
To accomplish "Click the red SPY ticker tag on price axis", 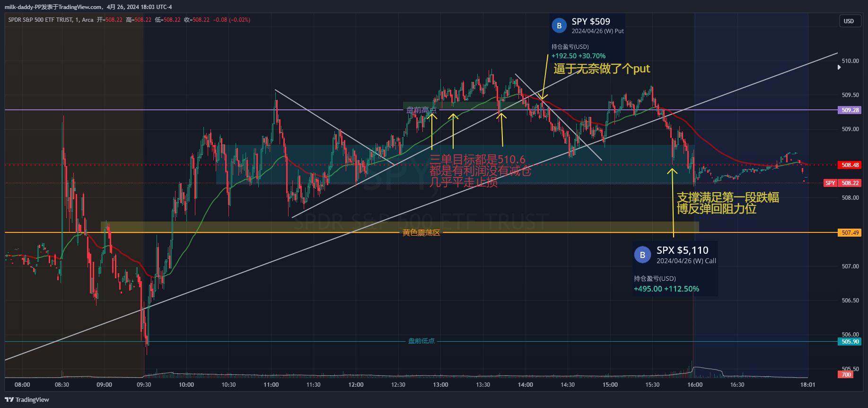I will 830,183.
